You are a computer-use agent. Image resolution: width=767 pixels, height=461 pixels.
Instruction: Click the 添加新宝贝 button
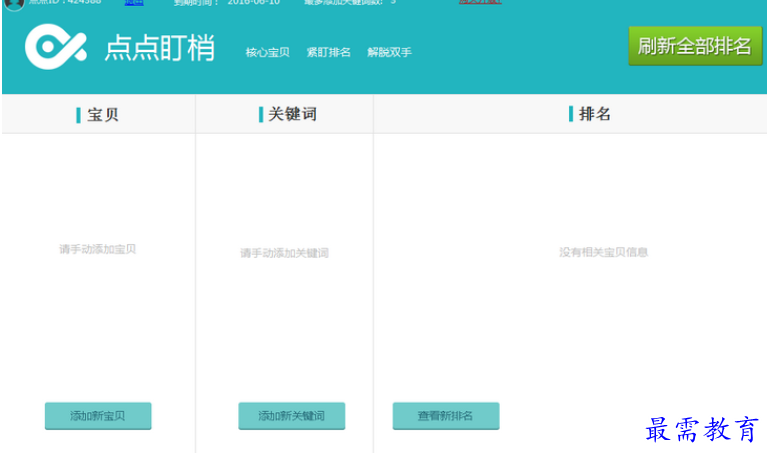[x=98, y=416]
